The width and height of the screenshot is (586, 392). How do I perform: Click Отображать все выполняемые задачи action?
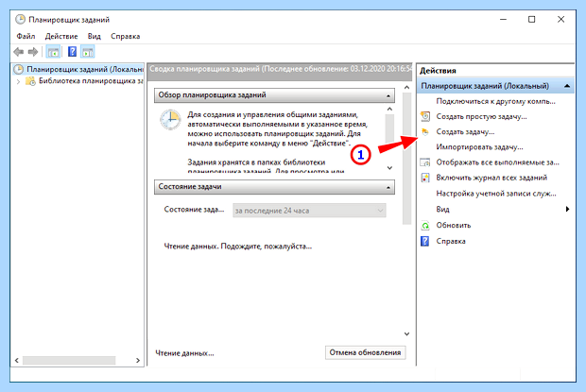[x=497, y=162]
